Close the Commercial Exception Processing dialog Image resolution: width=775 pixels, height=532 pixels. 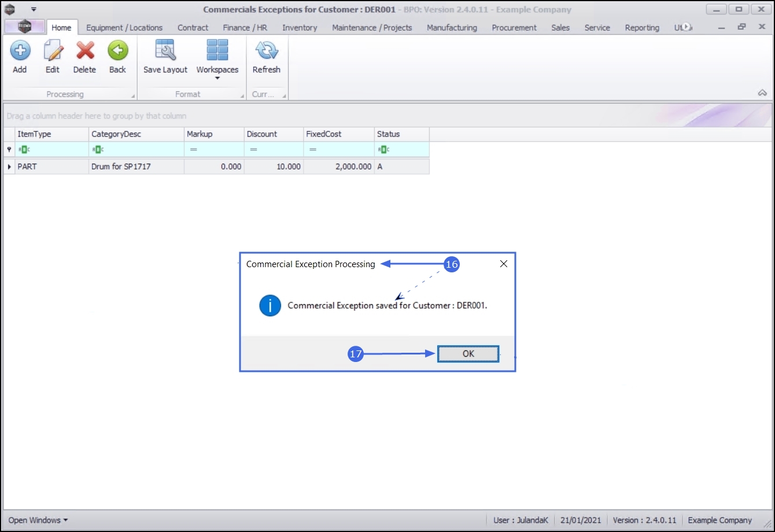pyautogui.click(x=503, y=264)
